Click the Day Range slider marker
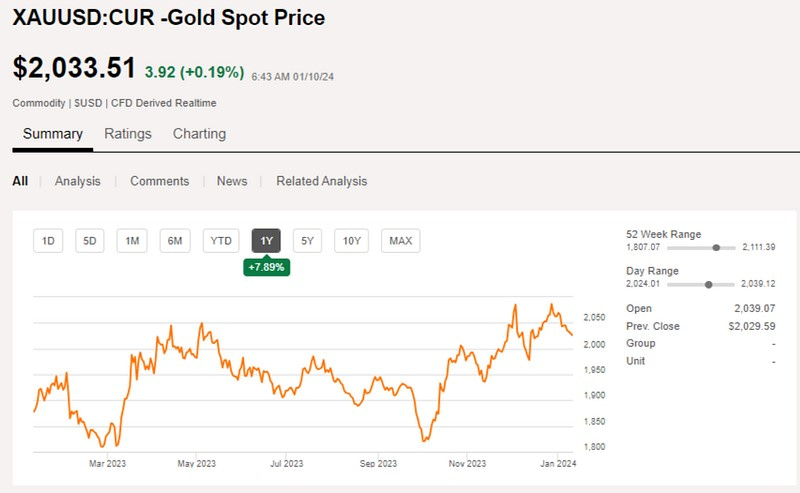This screenshot has height=493, width=800. [x=708, y=284]
